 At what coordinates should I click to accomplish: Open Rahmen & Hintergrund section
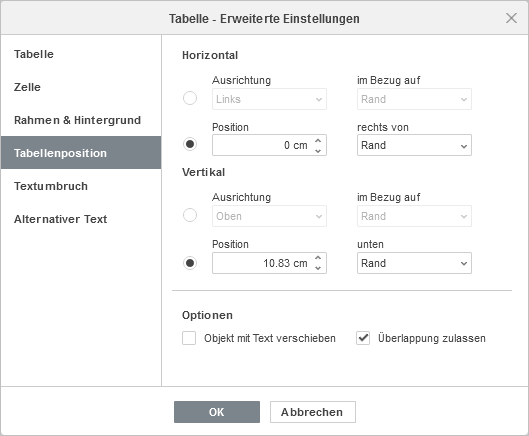[x=81, y=120]
